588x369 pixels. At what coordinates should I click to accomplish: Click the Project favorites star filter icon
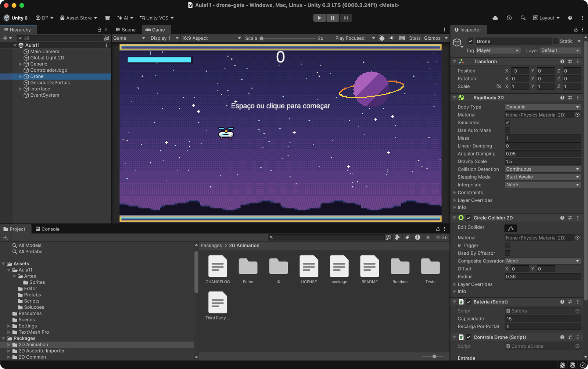click(428, 237)
